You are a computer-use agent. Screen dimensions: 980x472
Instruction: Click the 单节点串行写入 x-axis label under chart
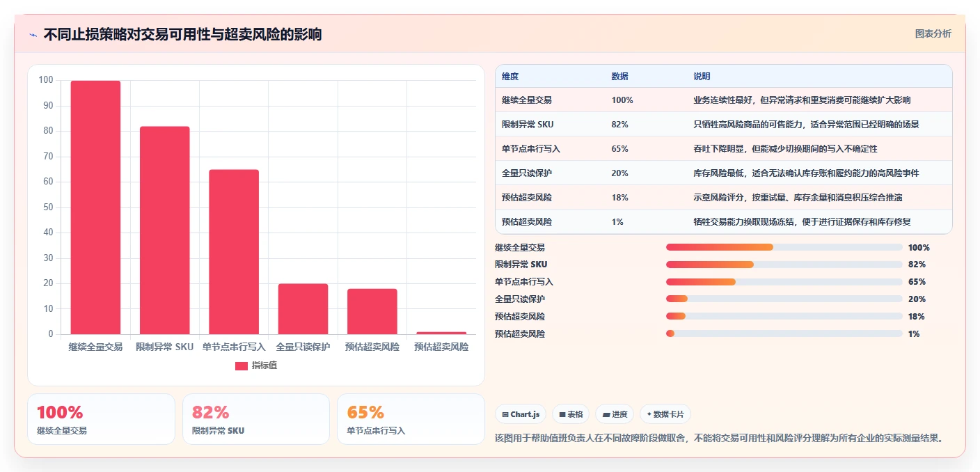234,347
